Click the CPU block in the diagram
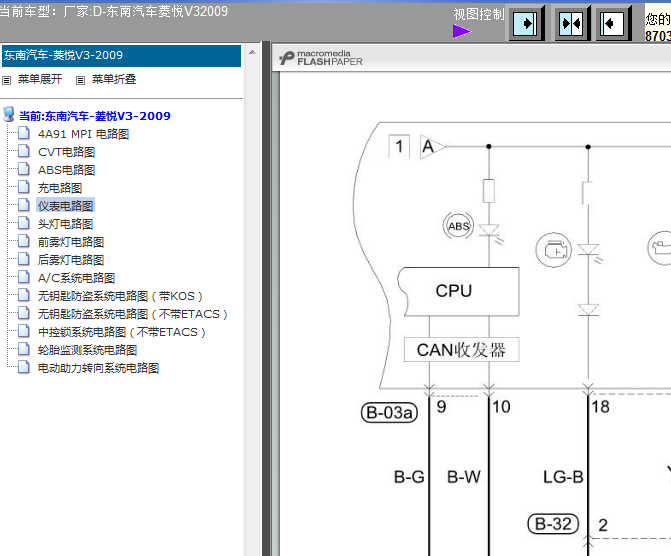The height and width of the screenshot is (556, 671). tap(459, 291)
